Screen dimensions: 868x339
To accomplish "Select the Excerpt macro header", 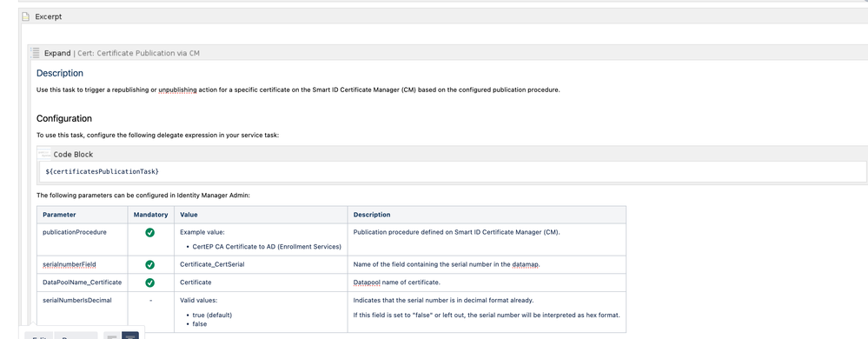I will click(x=443, y=17).
